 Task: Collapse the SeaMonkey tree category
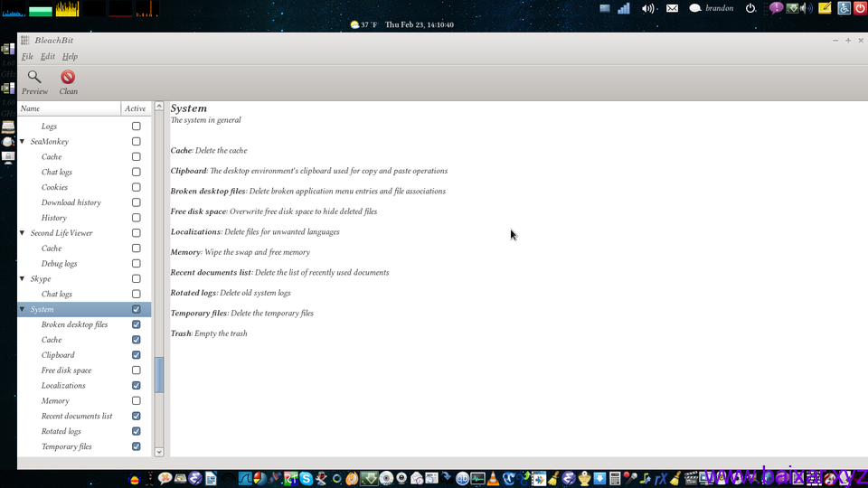(23, 142)
